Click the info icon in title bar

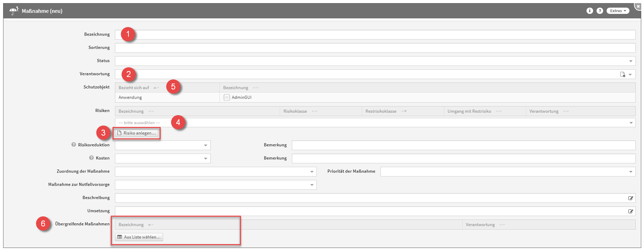[x=590, y=11]
